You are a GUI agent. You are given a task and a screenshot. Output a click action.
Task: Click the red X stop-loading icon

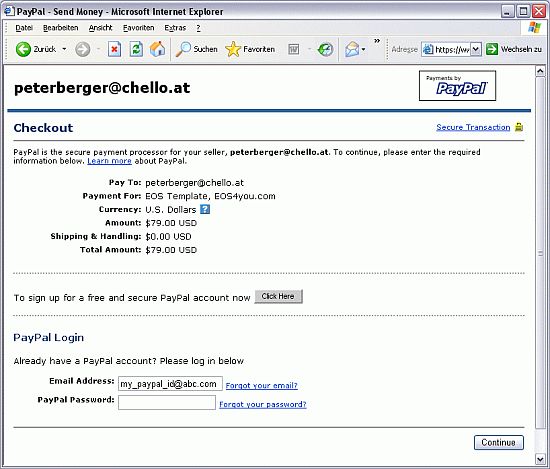(x=114, y=49)
